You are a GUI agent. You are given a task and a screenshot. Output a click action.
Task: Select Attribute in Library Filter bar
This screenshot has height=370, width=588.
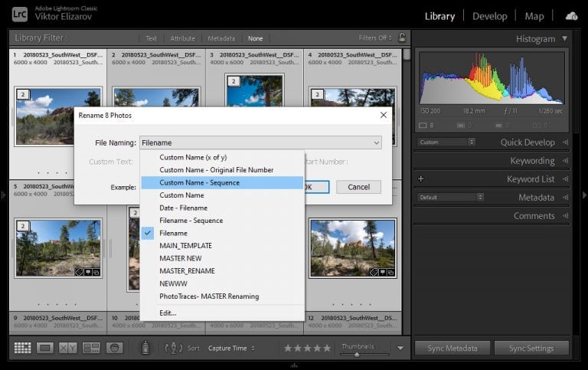click(x=183, y=38)
